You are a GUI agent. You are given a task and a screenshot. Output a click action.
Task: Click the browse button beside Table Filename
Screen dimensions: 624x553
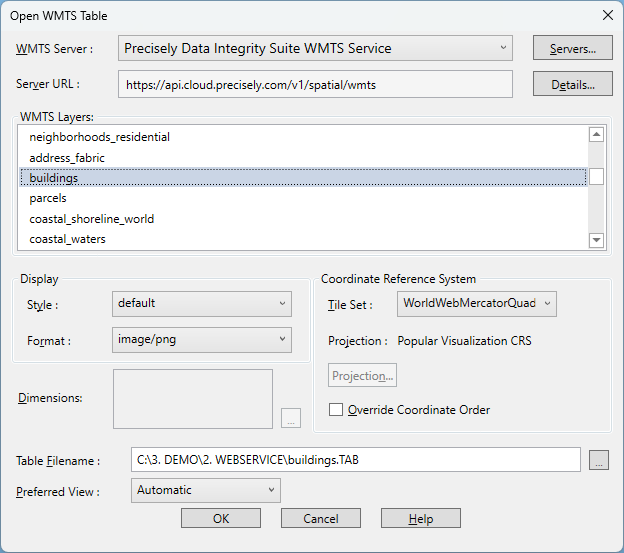click(599, 461)
